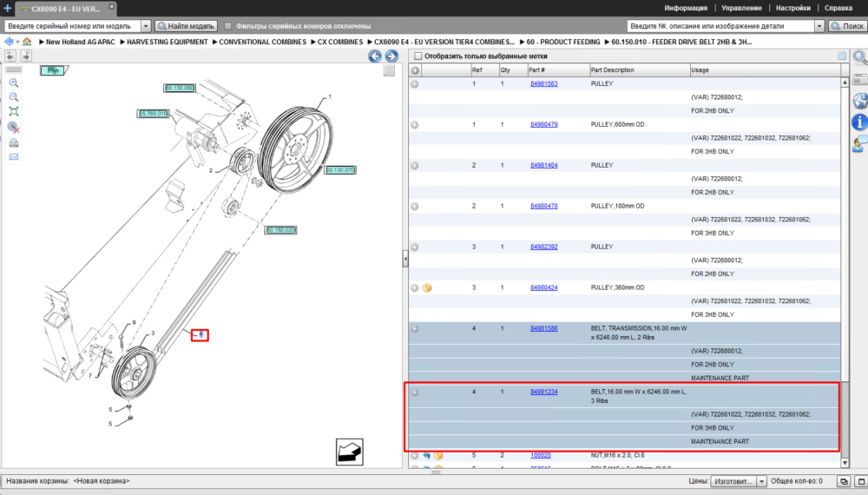Open diagram reference tag 60.150.020
This screenshot has width=868, height=495.
281,230
